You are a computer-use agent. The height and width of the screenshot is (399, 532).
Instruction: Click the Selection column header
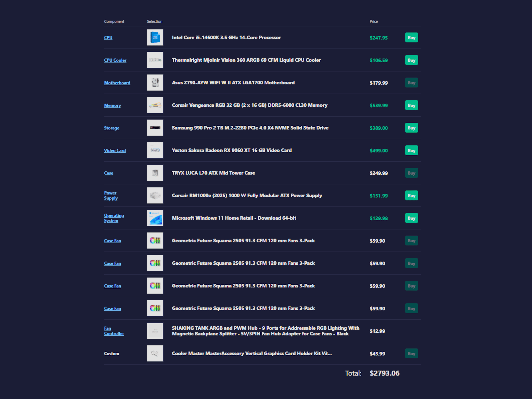155,22
